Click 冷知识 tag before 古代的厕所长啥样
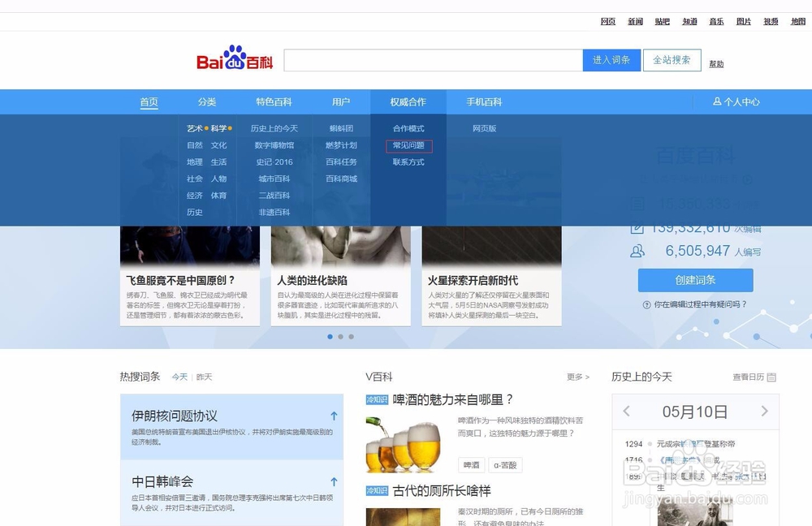Screen dimensions: 812x526 click(377, 490)
